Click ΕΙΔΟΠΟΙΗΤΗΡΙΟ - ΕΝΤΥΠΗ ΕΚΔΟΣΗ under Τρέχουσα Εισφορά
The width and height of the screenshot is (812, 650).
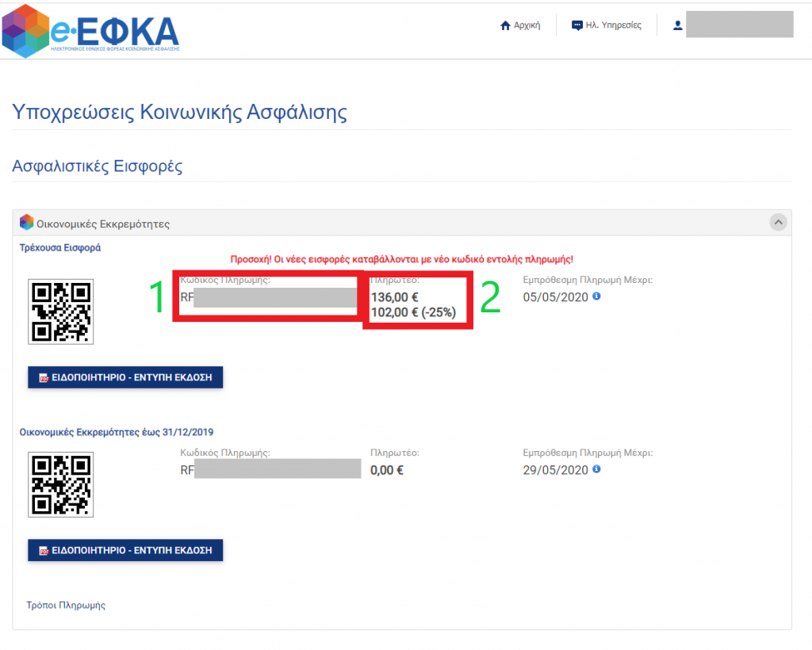pyautogui.click(x=125, y=377)
